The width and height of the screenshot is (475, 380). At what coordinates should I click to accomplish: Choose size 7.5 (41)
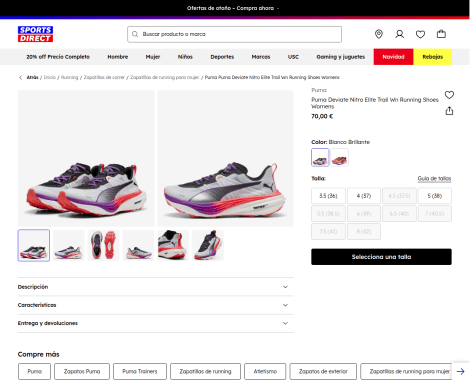tap(328, 232)
